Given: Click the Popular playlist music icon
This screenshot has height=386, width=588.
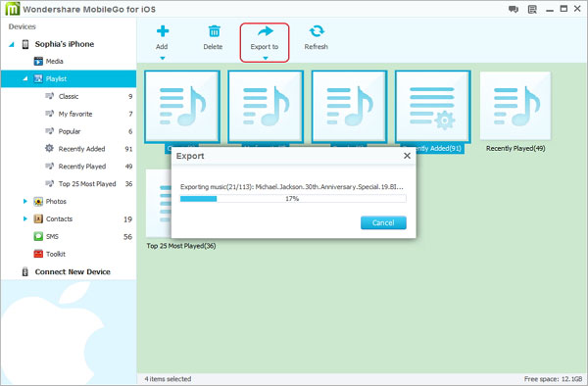Looking at the screenshot, I should tap(49, 131).
